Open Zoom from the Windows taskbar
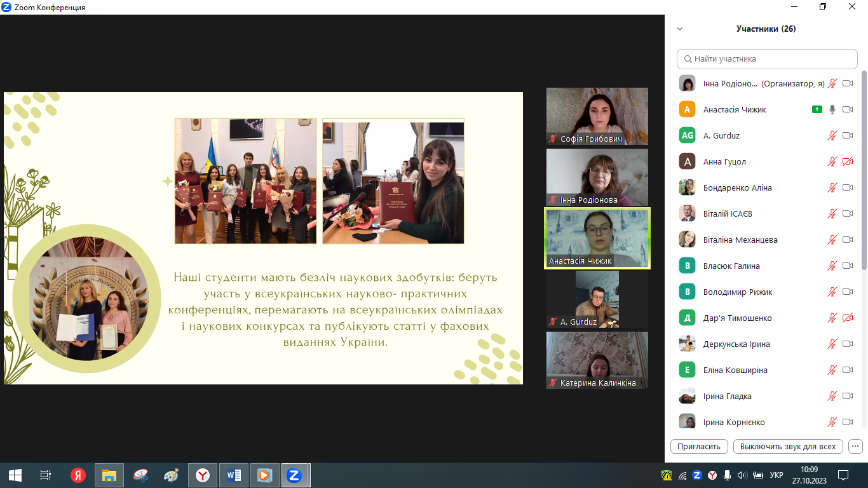Screen dimensions: 868x488 (294, 475)
